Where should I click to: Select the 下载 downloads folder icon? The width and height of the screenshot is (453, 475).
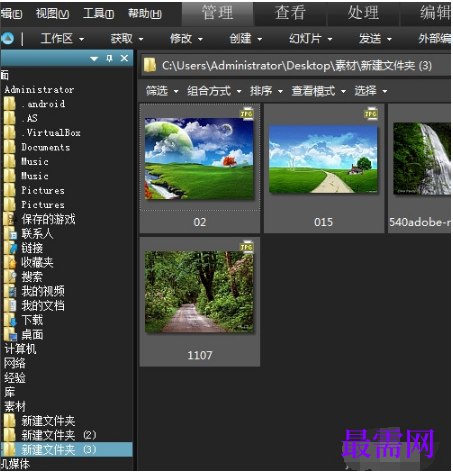[x=11, y=320]
